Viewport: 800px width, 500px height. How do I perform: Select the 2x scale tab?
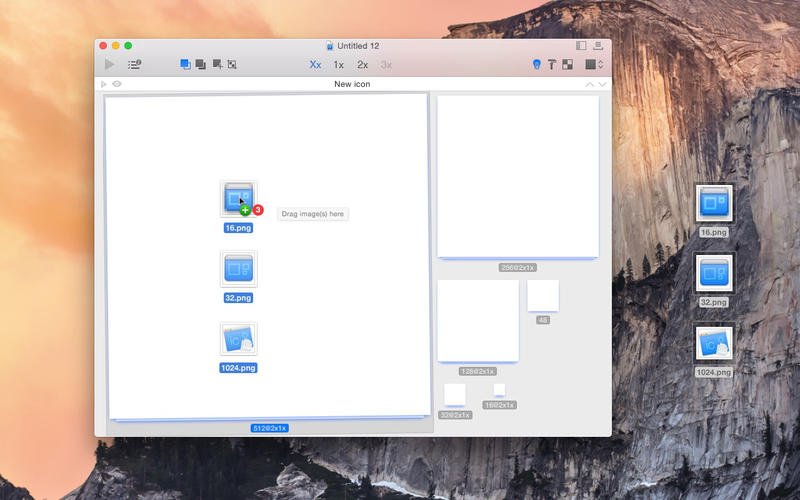pyautogui.click(x=362, y=65)
